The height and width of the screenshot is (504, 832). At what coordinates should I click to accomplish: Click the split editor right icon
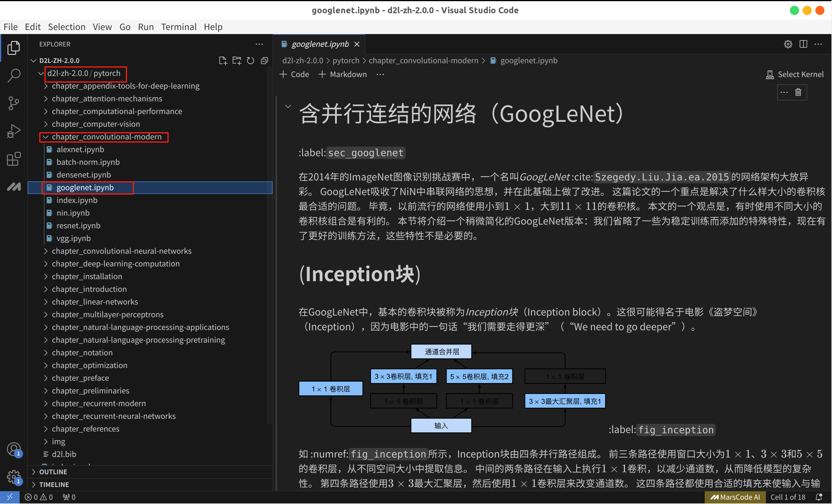point(803,44)
